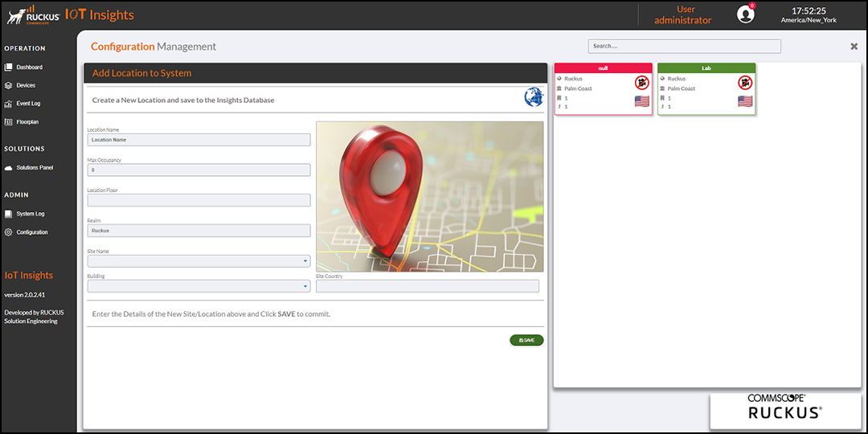Screen dimensions: 868x434
Task: Open Solutions Panel
Action: coord(35,168)
